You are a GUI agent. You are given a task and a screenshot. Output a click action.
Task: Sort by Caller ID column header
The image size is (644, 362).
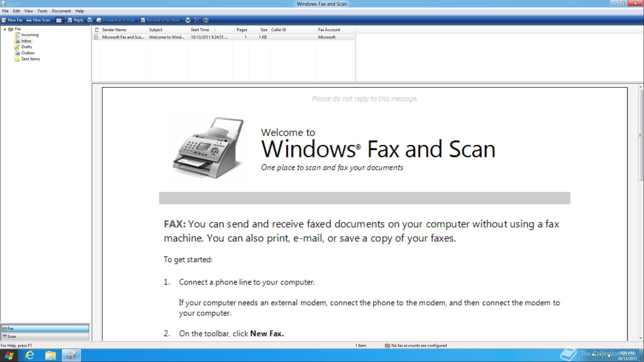292,30
